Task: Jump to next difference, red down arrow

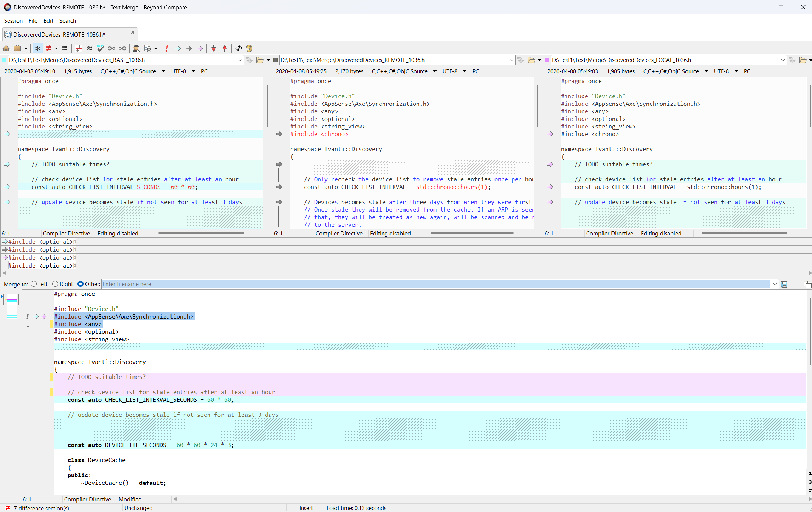Action: [x=214, y=48]
